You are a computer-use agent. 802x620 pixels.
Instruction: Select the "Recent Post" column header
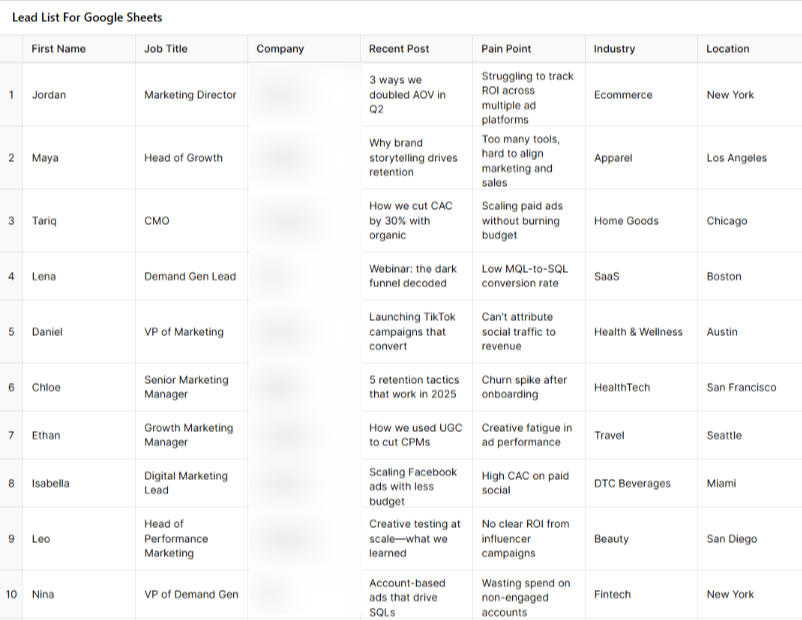click(399, 48)
